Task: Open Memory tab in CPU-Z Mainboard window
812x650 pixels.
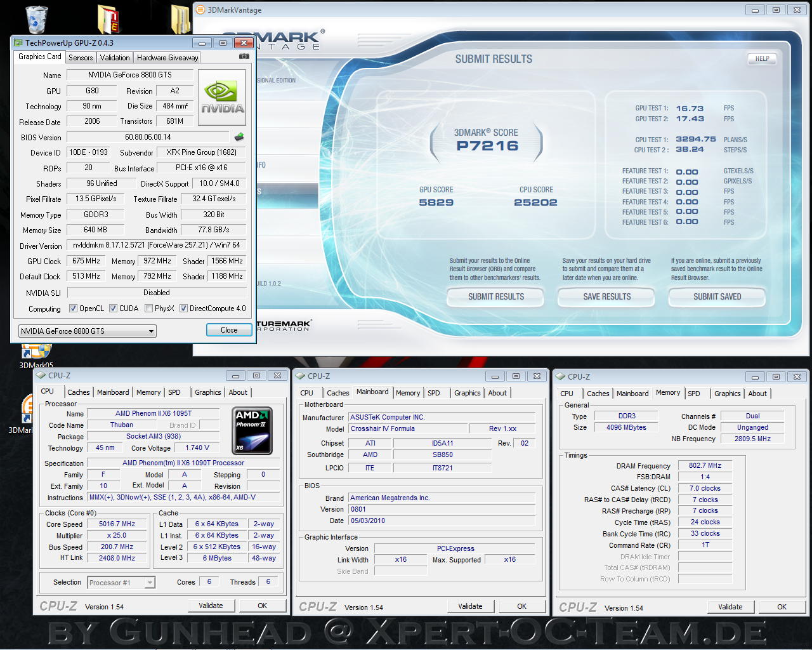Action: (x=408, y=393)
